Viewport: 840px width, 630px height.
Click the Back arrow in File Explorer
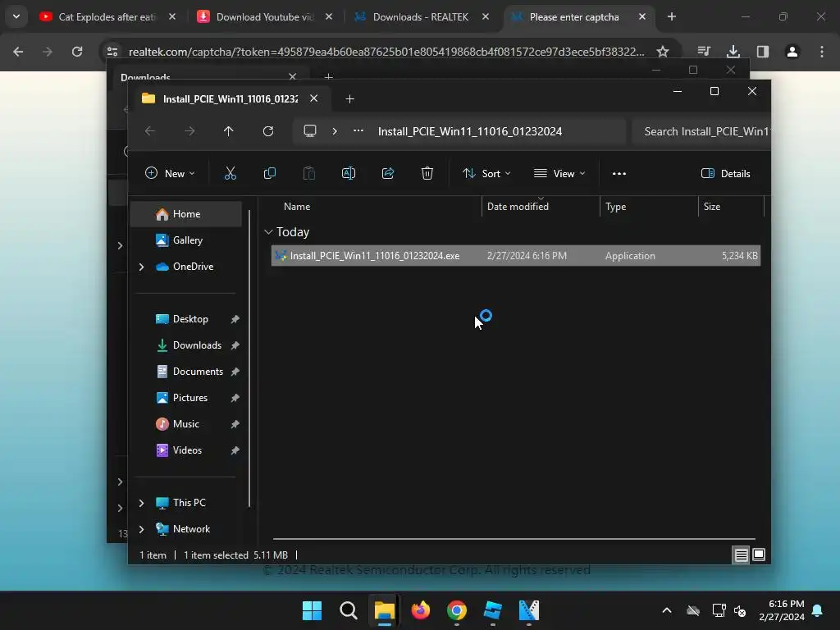pyautogui.click(x=150, y=131)
